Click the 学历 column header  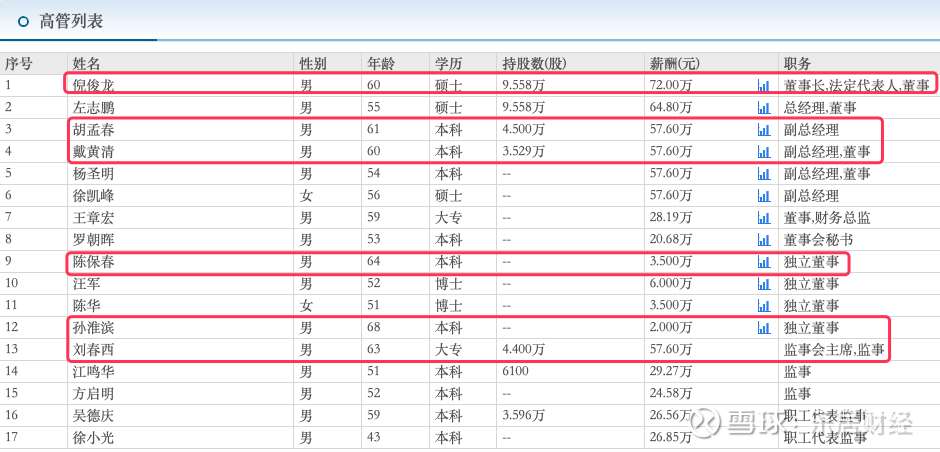[x=449, y=63]
